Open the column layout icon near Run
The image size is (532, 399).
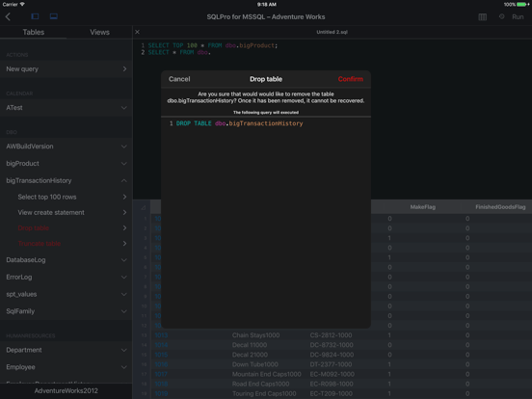[483, 17]
